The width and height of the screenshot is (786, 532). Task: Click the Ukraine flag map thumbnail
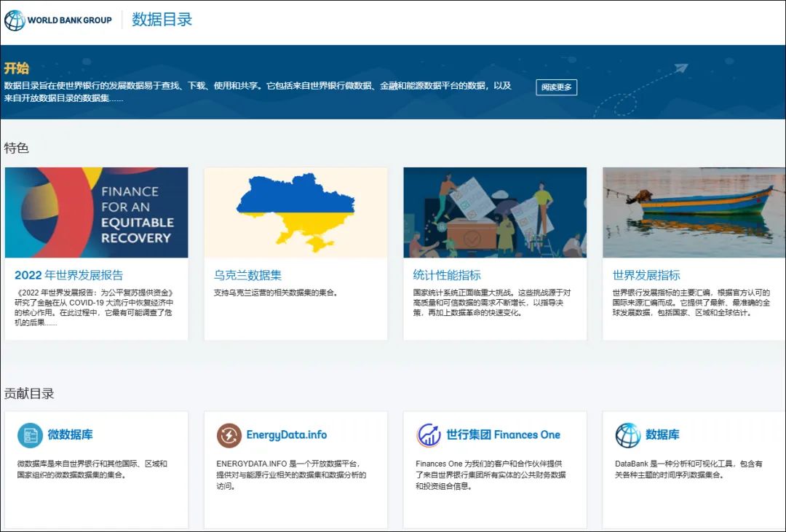[295, 212]
